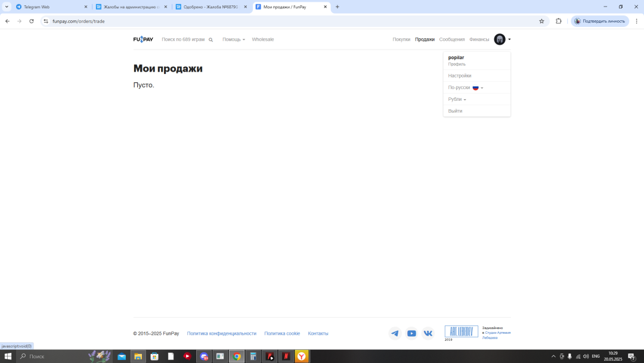Viewport: 644px width, 363px height.
Task: Focus the 'Поиск по 689 играм' search field
Action: (183, 39)
